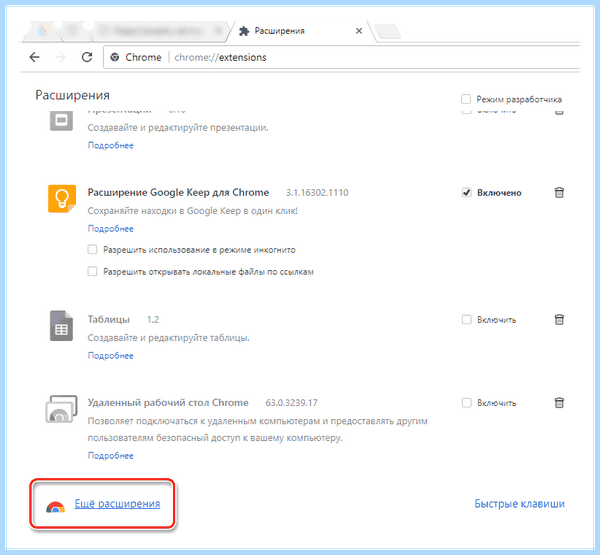The width and height of the screenshot is (600, 555).
Task: Click the Расширения page heading
Action: (x=72, y=95)
